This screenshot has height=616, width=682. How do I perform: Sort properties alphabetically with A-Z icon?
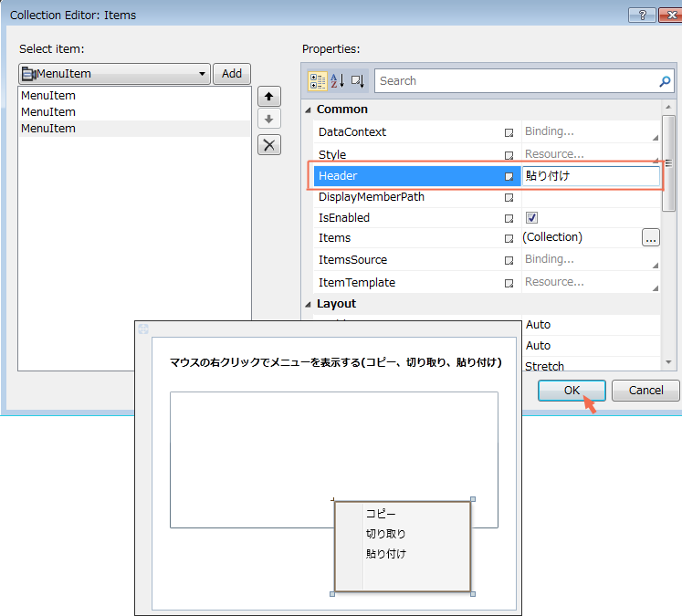(x=338, y=81)
